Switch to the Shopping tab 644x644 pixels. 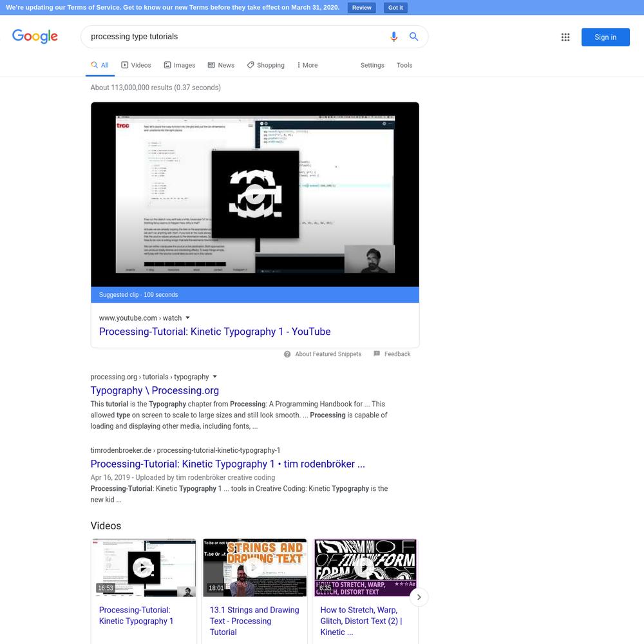coord(266,65)
